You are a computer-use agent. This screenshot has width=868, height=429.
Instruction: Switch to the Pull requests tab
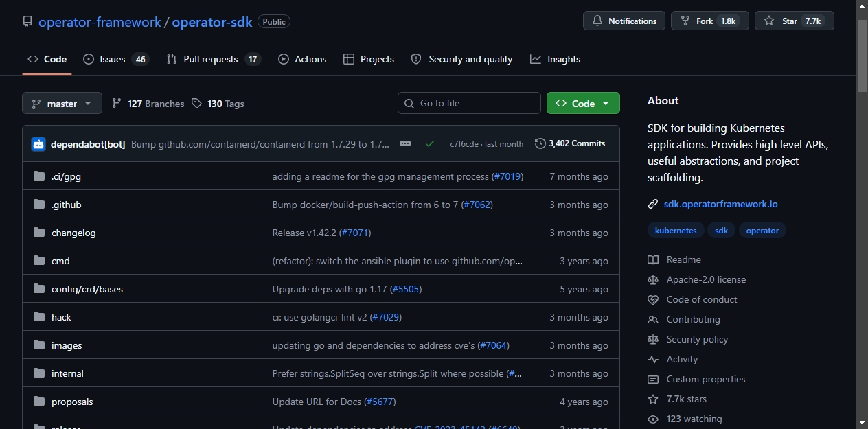click(x=214, y=59)
